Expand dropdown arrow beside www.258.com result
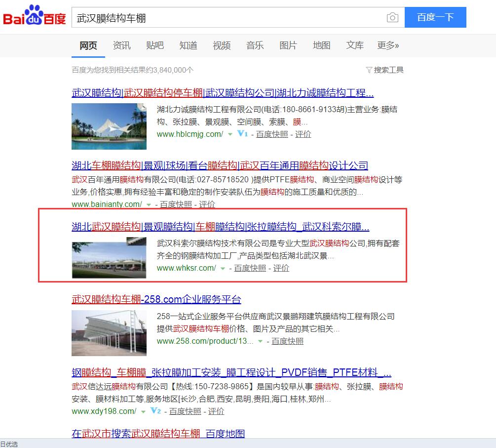The height and width of the screenshot is (448, 496). point(260,341)
